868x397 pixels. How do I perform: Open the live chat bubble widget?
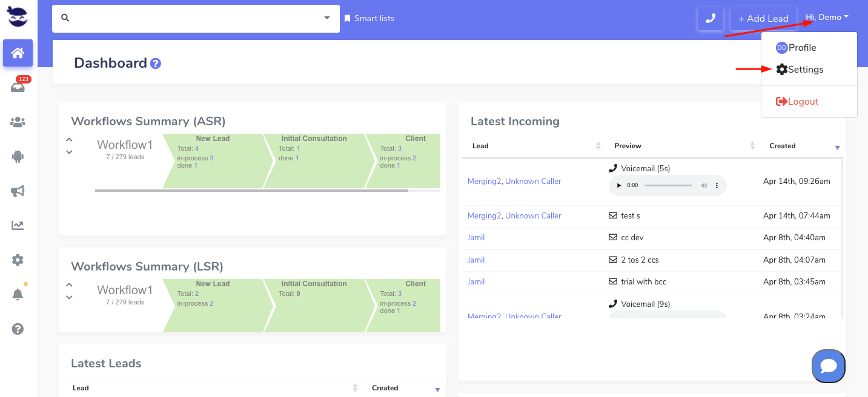tap(828, 366)
